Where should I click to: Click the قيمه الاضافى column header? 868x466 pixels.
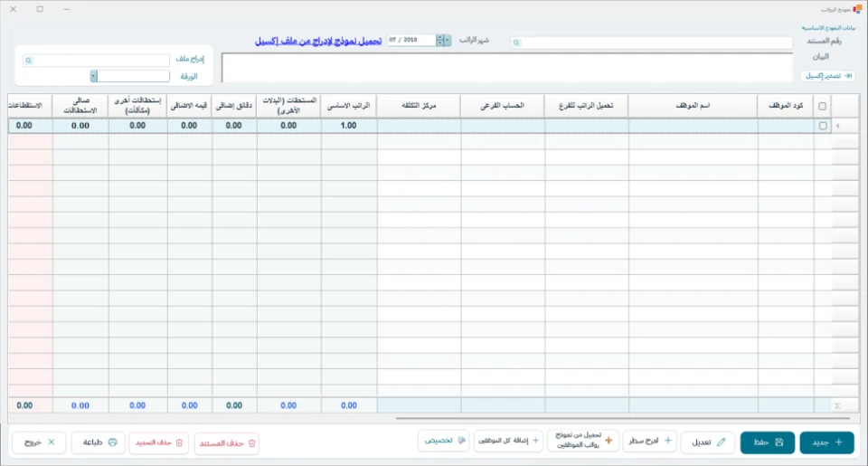(189, 105)
